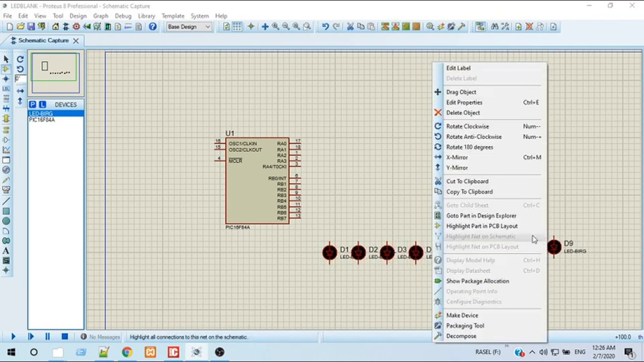This screenshot has width=644, height=362.
Task: Click the Undo arrow in toolbar
Action: click(326, 27)
